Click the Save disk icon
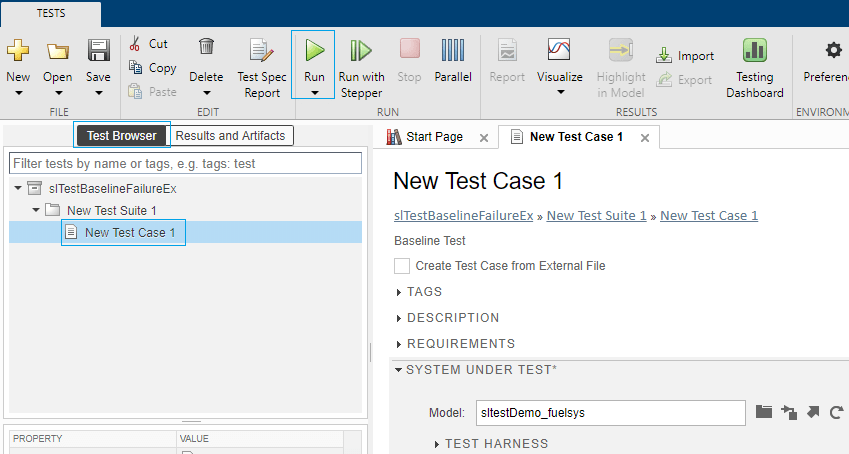Viewport: 849px width, 454px height. point(98,50)
